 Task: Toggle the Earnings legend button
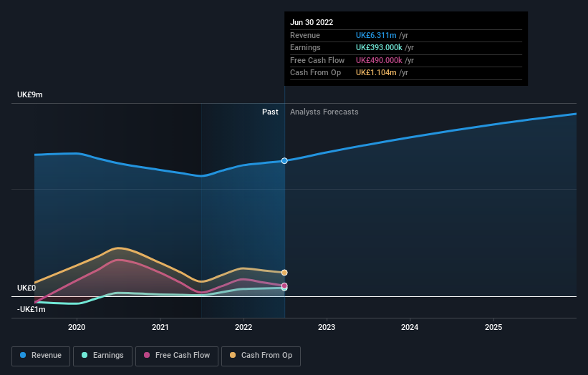tap(102, 356)
